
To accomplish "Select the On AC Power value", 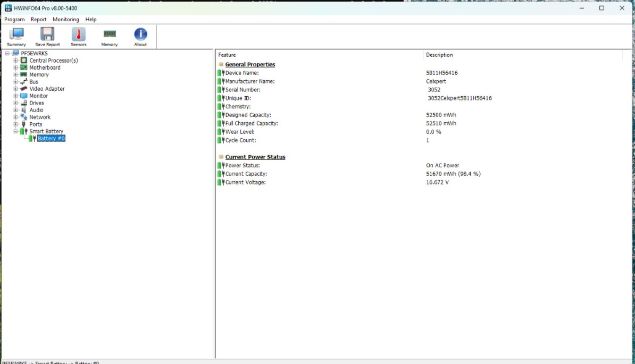I will click(442, 165).
